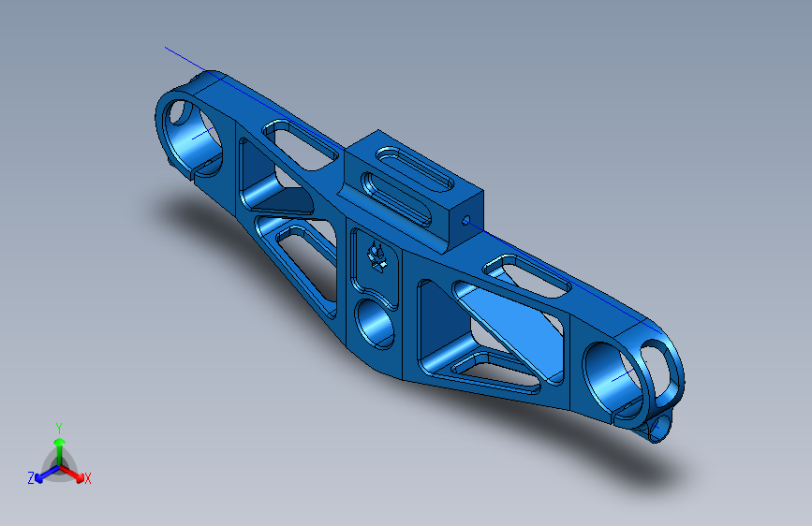Click the red X axis of orientation triad
The image size is (812, 526).
pos(72,474)
